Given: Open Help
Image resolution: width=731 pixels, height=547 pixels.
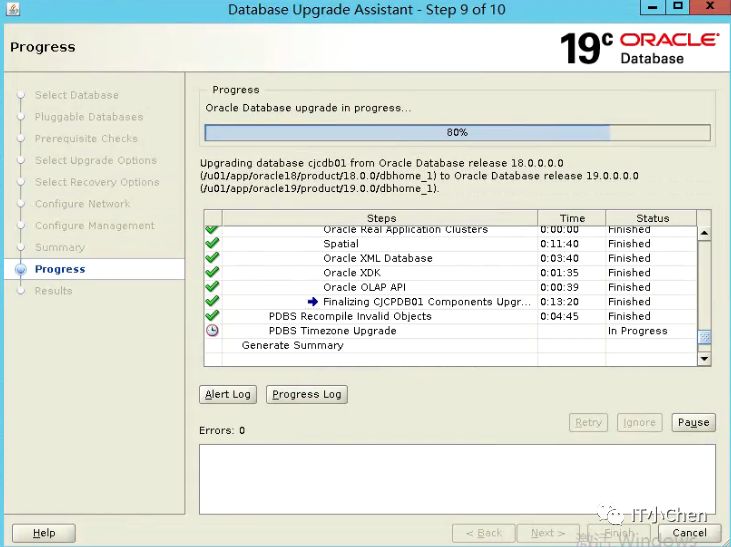Looking at the screenshot, I should pos(44,533).
